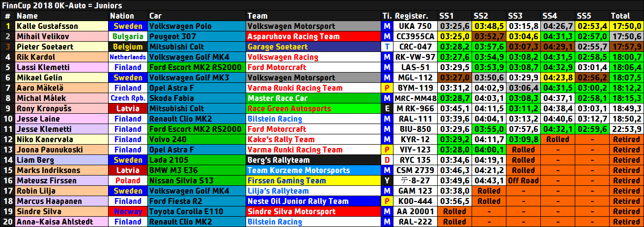Select the 'Lada 2105' car cell
This screenshot has height=227, width=644.
coord(196,160)
